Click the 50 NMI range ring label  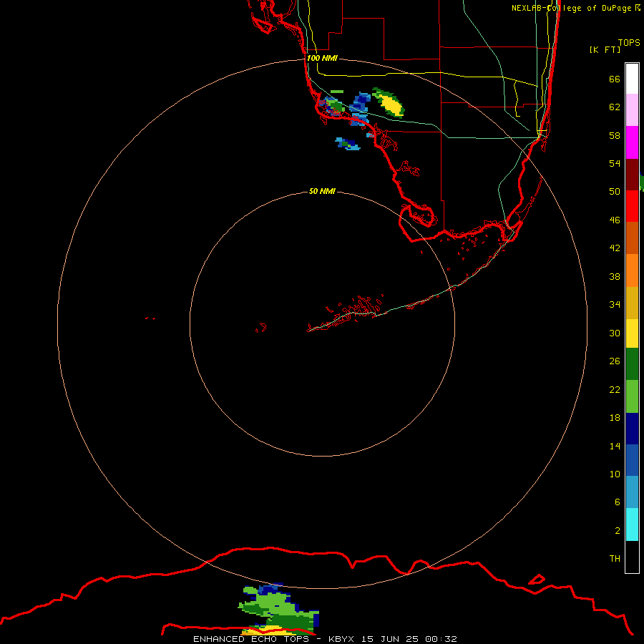coord(322,191)
